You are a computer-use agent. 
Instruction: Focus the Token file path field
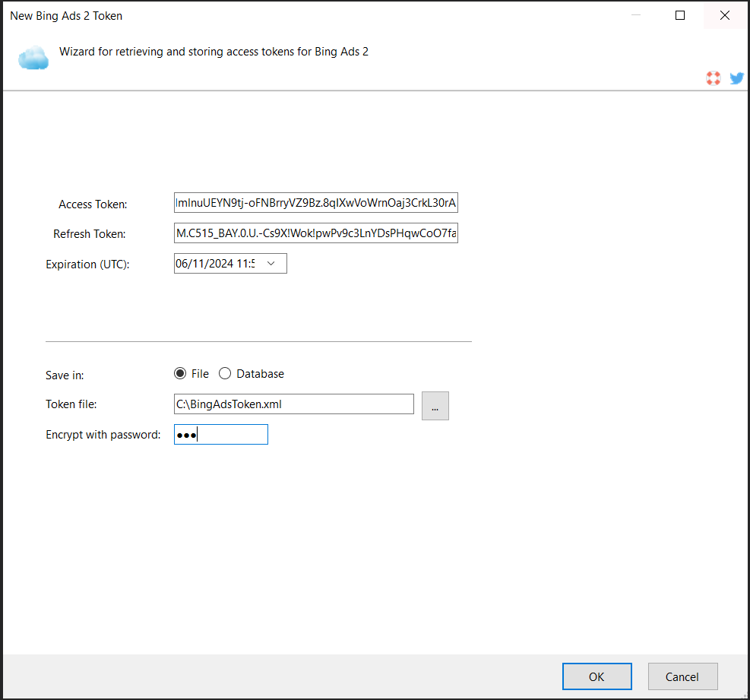click(293, 404)
